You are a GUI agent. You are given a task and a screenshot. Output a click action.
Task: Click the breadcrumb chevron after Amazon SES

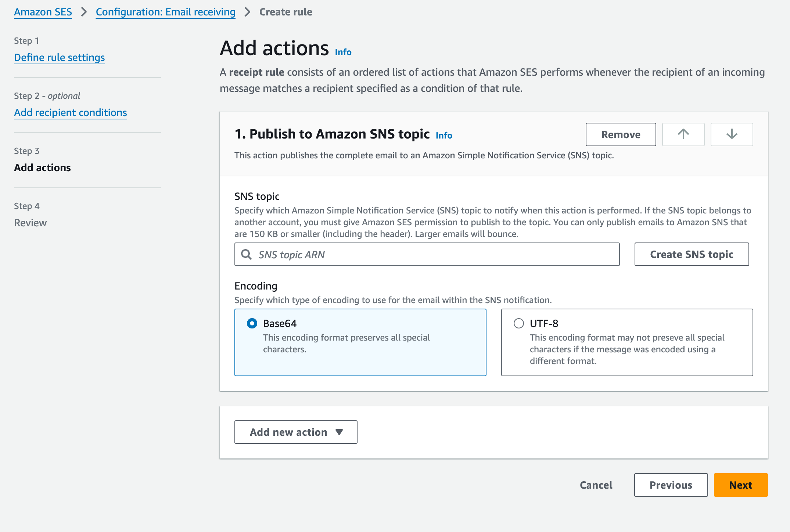point(84,12)
